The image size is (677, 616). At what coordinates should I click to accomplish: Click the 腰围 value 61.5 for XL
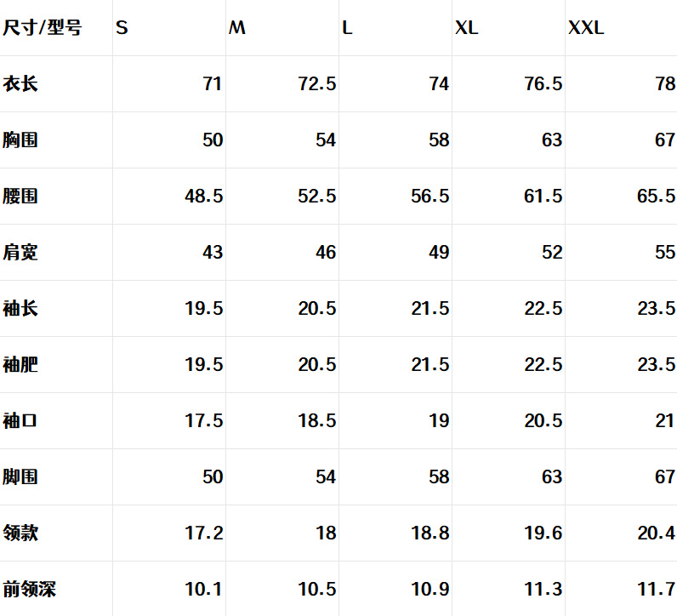(x=543, y=197)
